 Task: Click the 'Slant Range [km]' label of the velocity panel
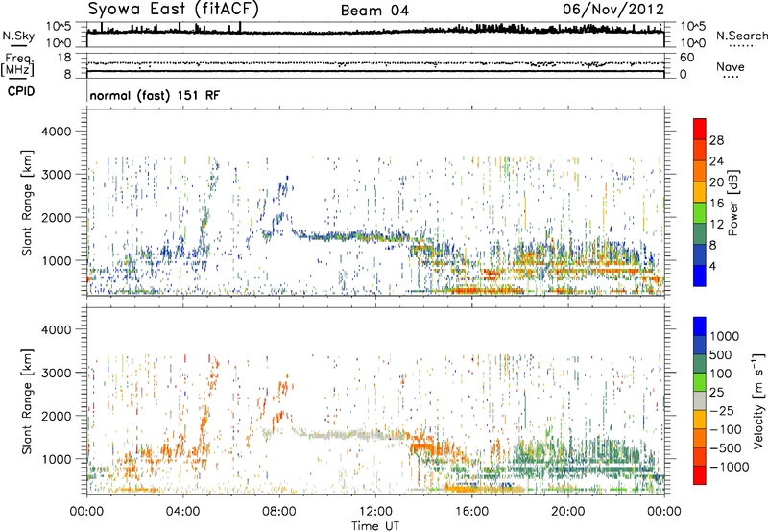point(26,401)
